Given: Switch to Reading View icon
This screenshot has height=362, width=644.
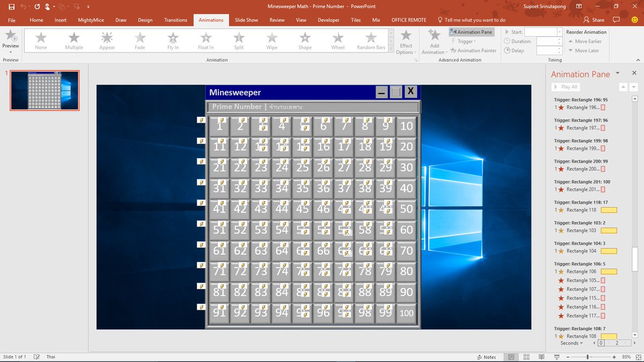Looking at the screenshot, I should coord(542,357).
